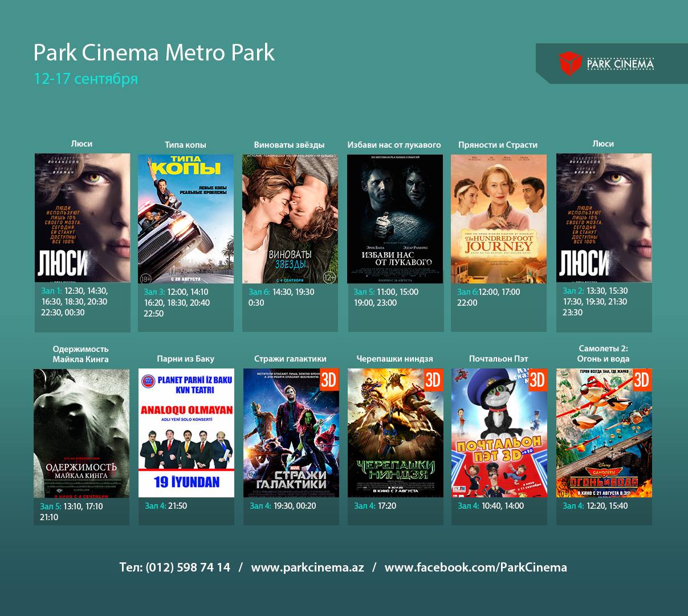Click the 12+ rating on Виноваты звёзды

pyautogui.click(x=329, y=278)
